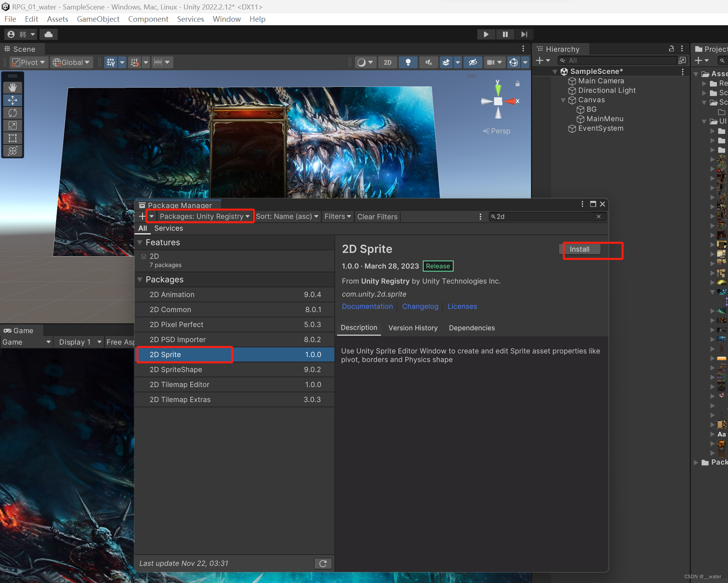Open the Global rotation dropdown
728x583 pixels.
71,62
